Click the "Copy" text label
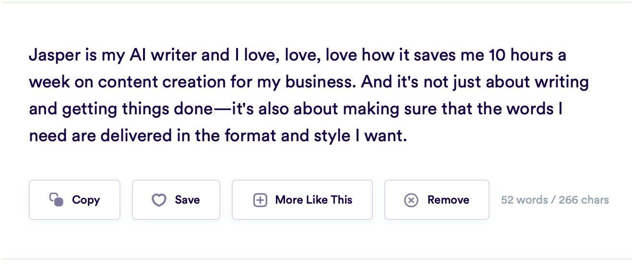This screenshot has height=268, width=644. (x=86, y=200)
